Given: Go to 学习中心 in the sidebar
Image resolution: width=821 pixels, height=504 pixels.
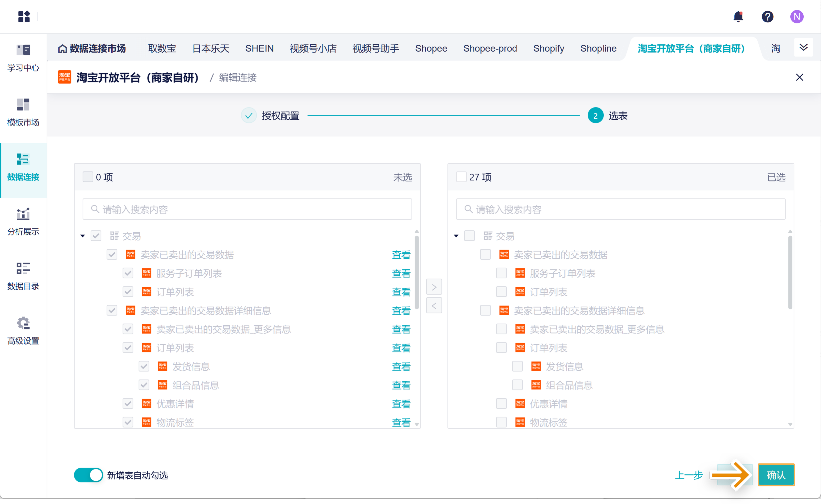Looking at the screenshot, I should pos(23,58).
